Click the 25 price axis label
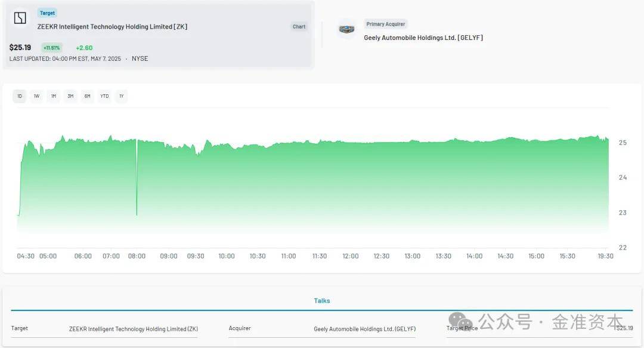644x348 pixels. pos(623,143)
